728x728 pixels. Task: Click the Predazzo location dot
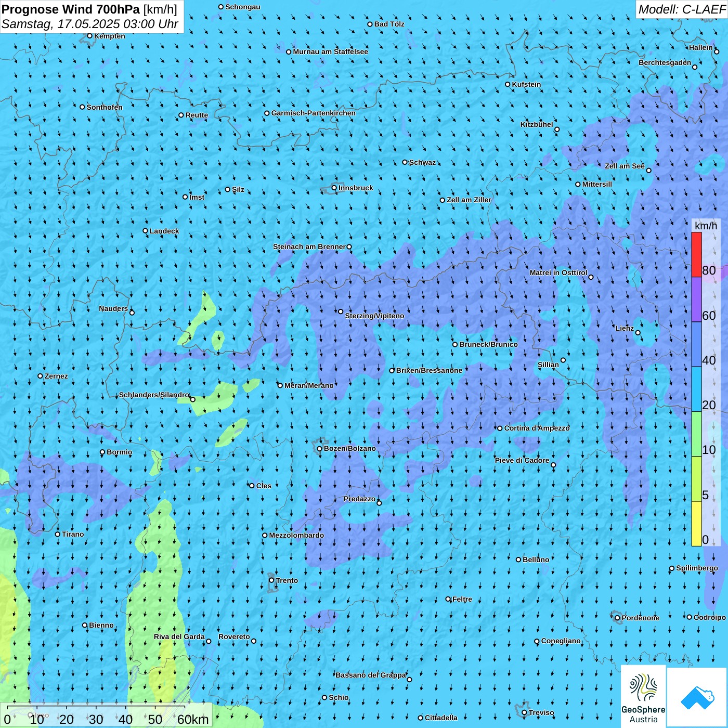click(x=379, y=503)
